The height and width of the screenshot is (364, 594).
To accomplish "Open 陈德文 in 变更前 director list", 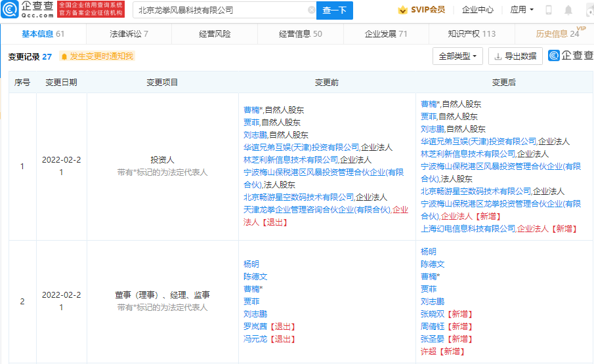I will coord(255,277).
